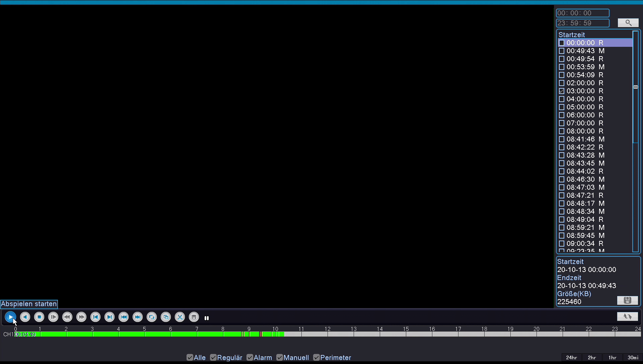
Task: Click timeline at hour 12 on CH1
Action: pyautogui.click(x=328, y=334)
